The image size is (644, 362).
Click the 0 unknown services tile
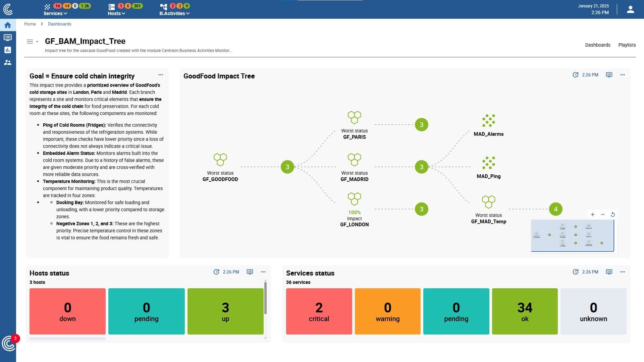point(593,311)
